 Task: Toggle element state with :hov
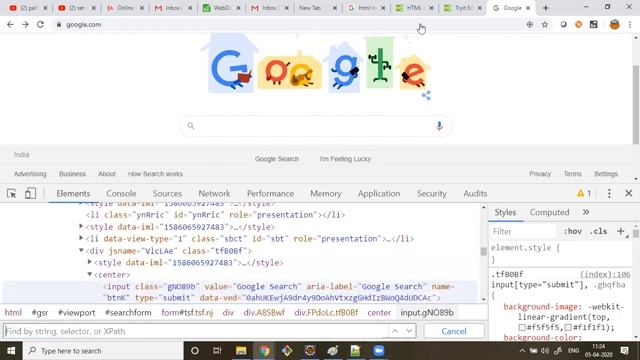[x=573, y=231]
